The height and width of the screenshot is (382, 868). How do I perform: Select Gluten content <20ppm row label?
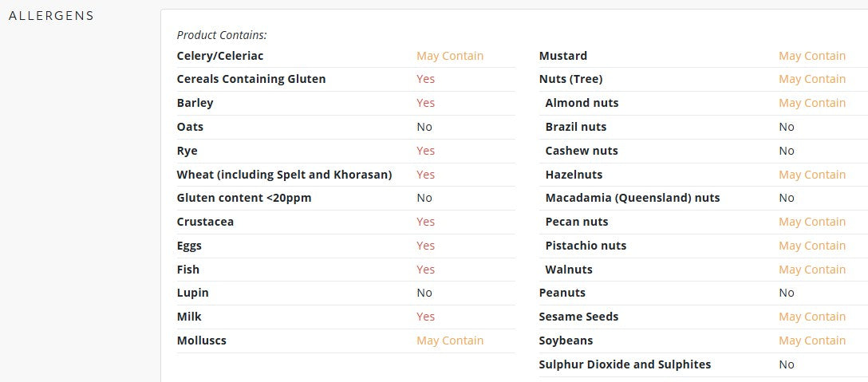(244, 198)
